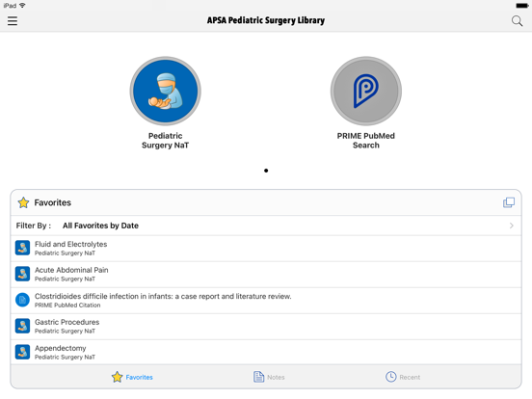Screen dimensions: 532x399
Task: Tap the Recent tab clock icon
Action: 391,377
